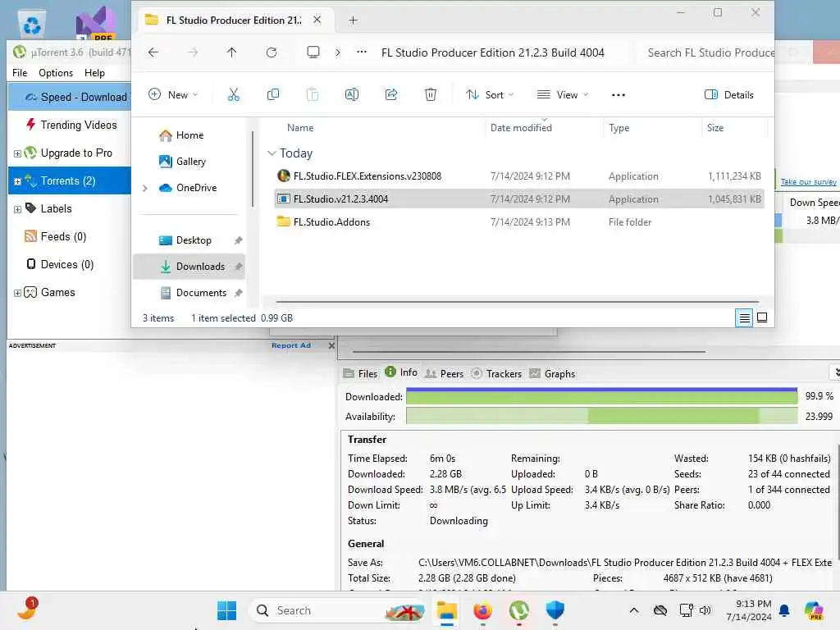Click the address bar ellipsis breadcrumb
The height and width of the screenshot is (630, 840).
(362, 52)
